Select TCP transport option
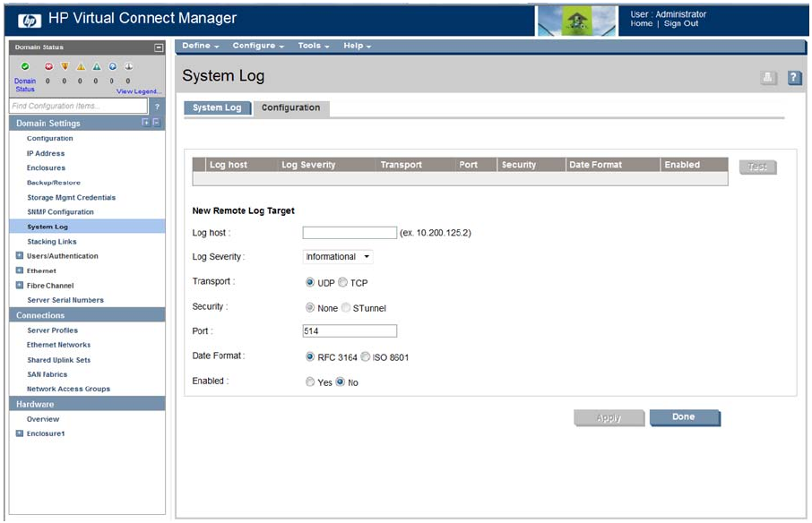812x523 pixels. point(343,283)
